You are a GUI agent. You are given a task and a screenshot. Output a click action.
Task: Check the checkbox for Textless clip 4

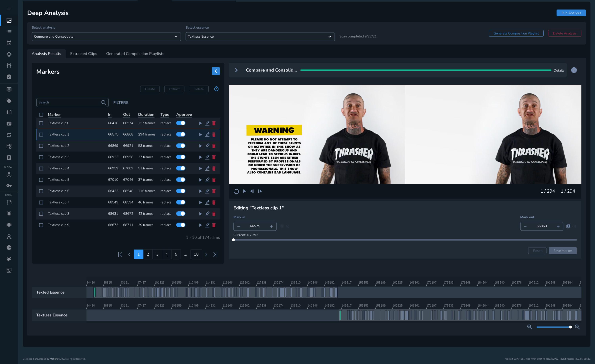tap(41, 168)
